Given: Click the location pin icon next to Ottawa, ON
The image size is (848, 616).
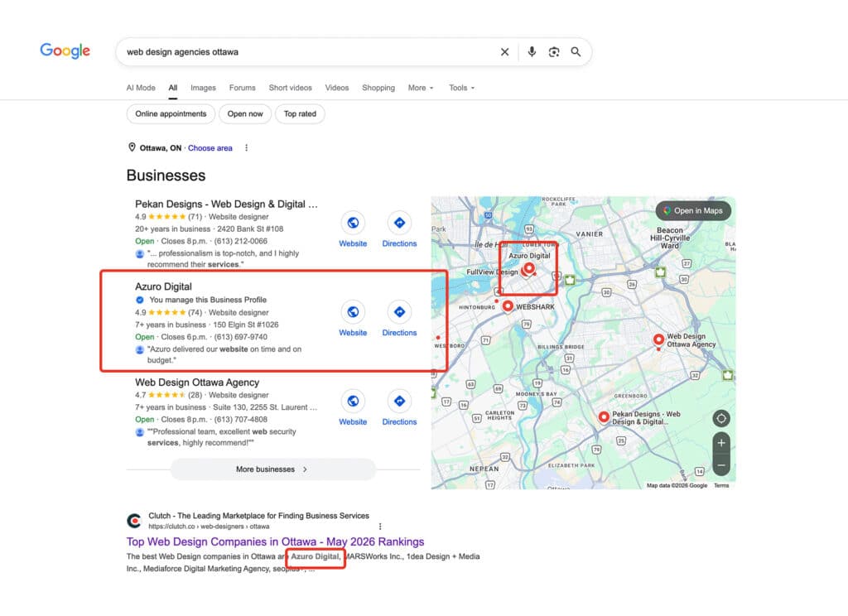Looking at the screenshot, I should pos(132,147).
